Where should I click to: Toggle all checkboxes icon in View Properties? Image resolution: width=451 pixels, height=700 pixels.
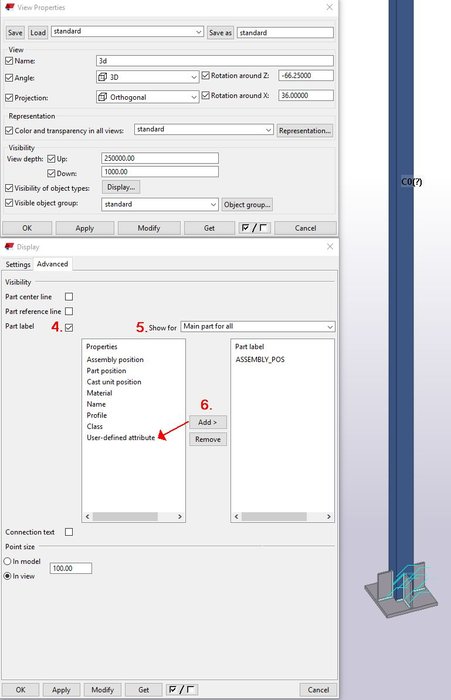click(254, 228)
